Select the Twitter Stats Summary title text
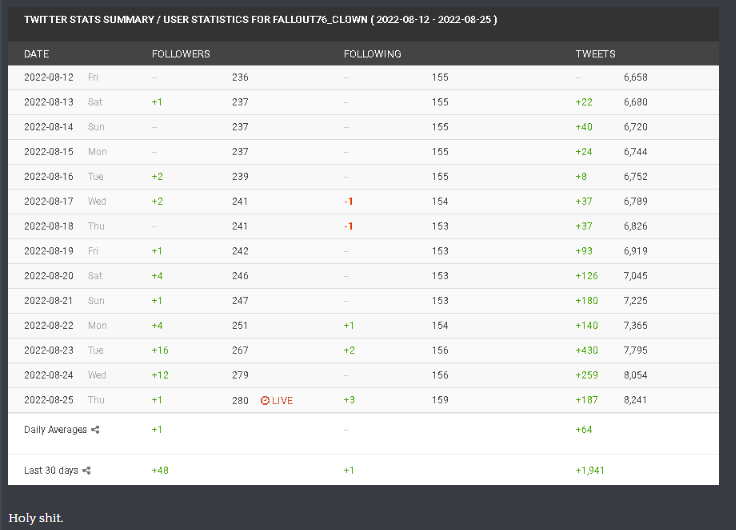Screen dimensions: 736x530 [x=261, y=20]
